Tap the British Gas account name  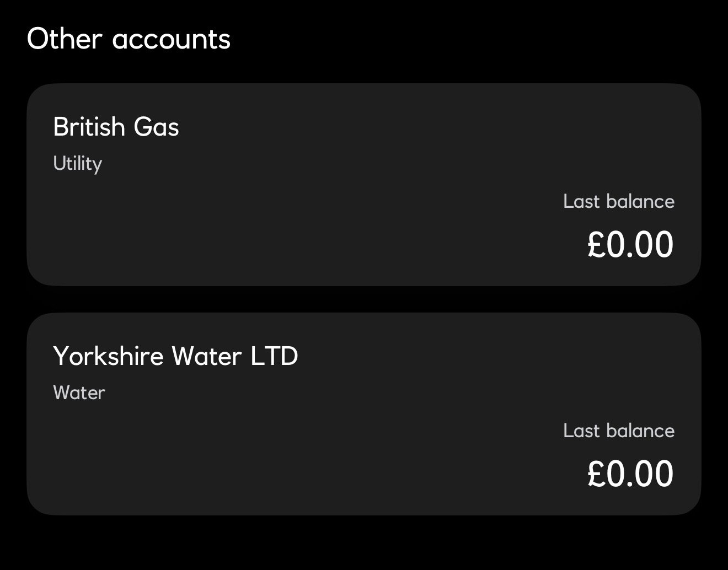(116, 127)
